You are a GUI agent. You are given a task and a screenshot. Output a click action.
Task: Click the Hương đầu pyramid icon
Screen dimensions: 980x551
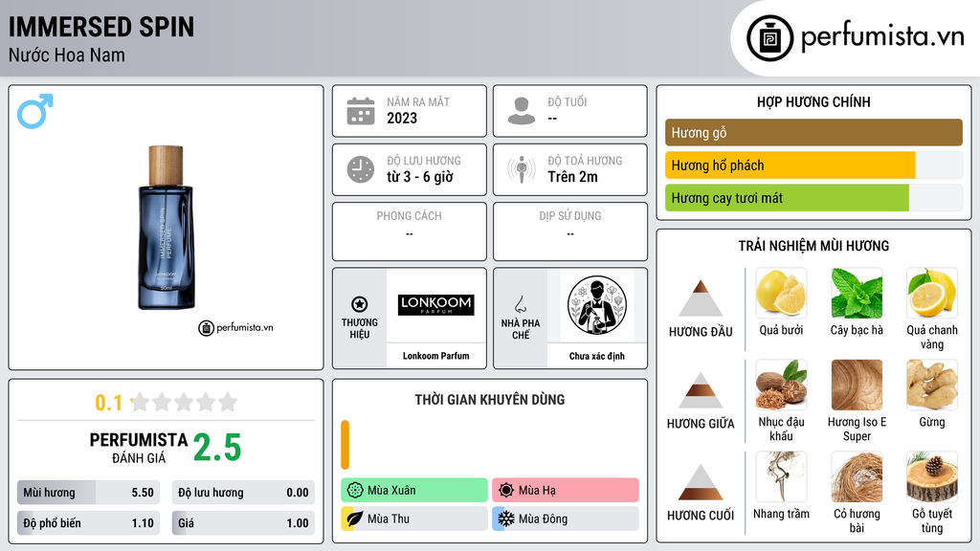[x=701, y=298]
